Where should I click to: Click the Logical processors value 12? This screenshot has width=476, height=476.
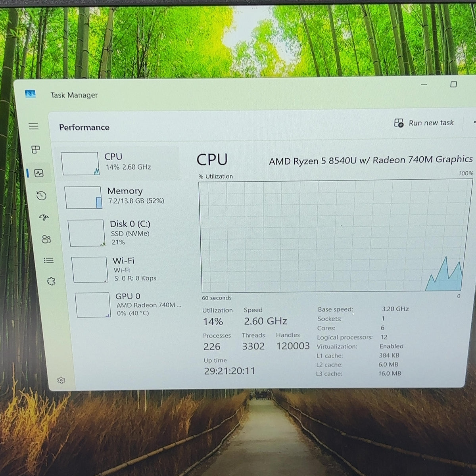click(384, 337)
